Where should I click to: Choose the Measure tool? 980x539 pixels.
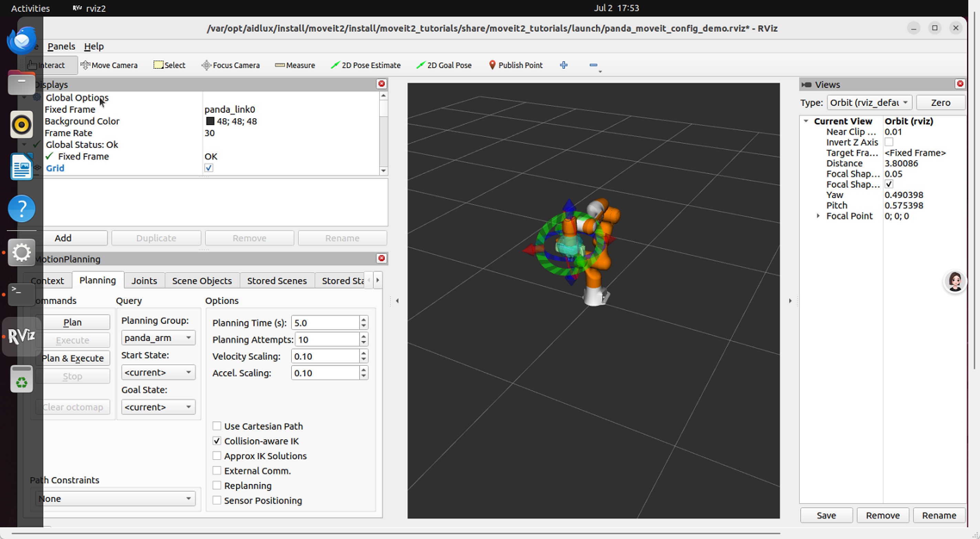[295, 65]
